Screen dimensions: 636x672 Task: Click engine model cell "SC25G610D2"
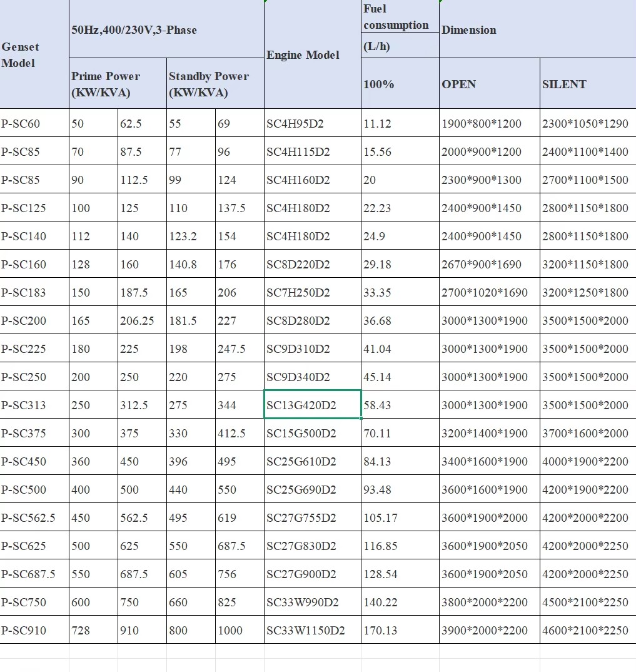coord(313,461)
